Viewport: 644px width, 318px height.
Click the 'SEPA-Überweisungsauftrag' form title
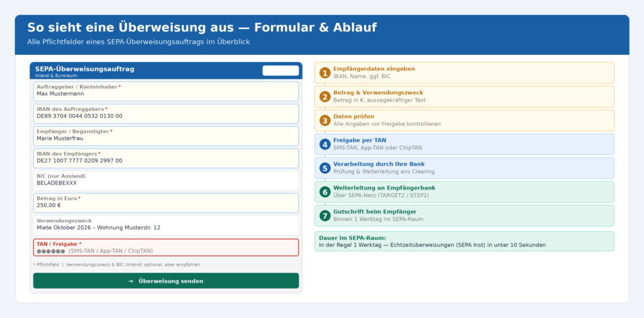[85, 69]
